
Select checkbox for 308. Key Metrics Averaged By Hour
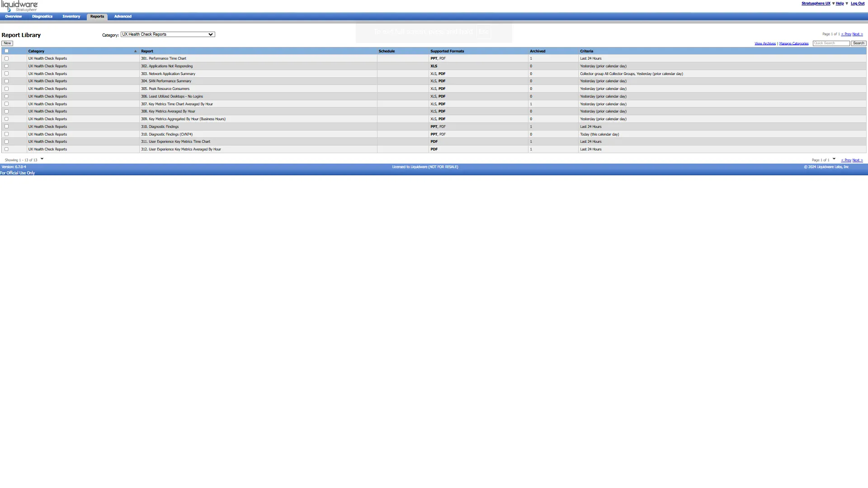click(6, 111)
